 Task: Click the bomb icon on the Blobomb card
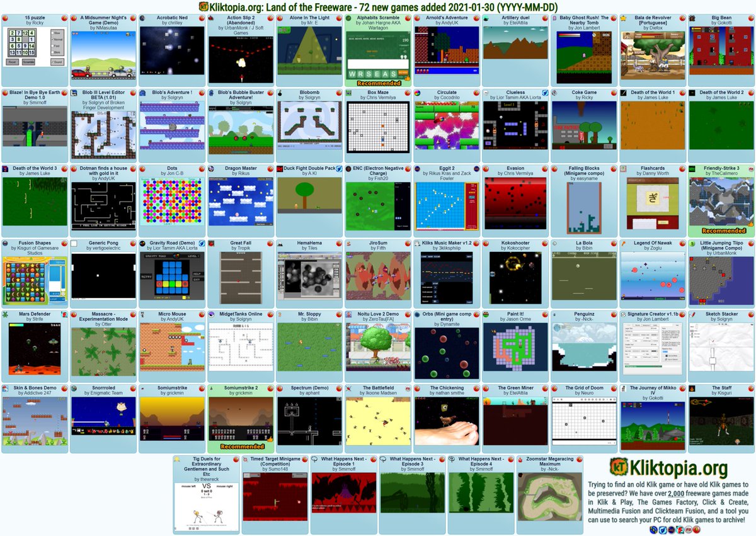(280, 93)
